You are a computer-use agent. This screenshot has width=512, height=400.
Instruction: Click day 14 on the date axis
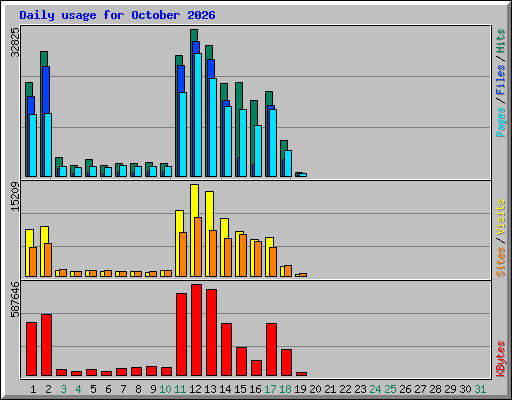(x=225, y=389)
